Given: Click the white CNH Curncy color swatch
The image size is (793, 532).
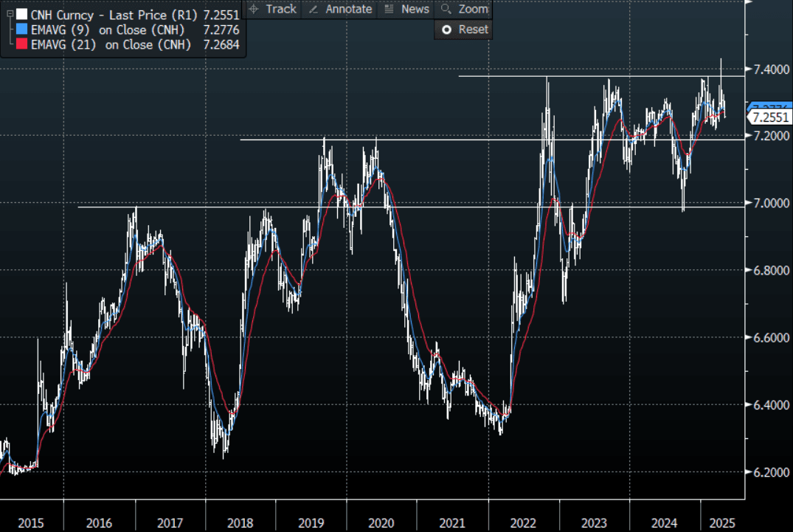Looking at the screenshot, I should 21,14.
